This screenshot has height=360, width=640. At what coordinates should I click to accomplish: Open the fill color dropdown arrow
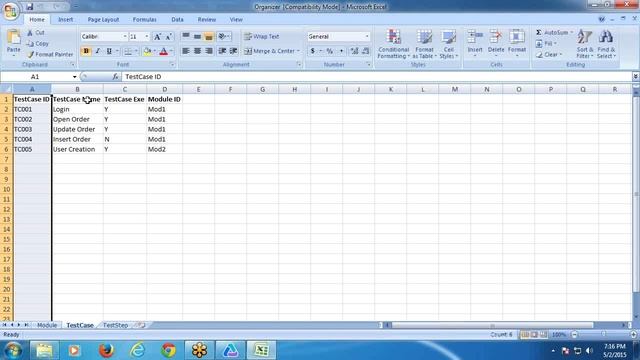coord(155,51)
